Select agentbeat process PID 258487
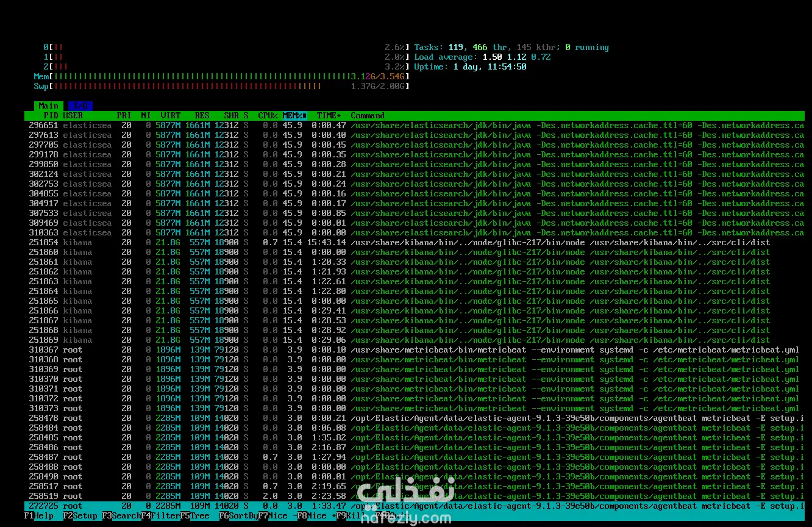The height and width of the screenshot is (527, 812). click(415, 457)
